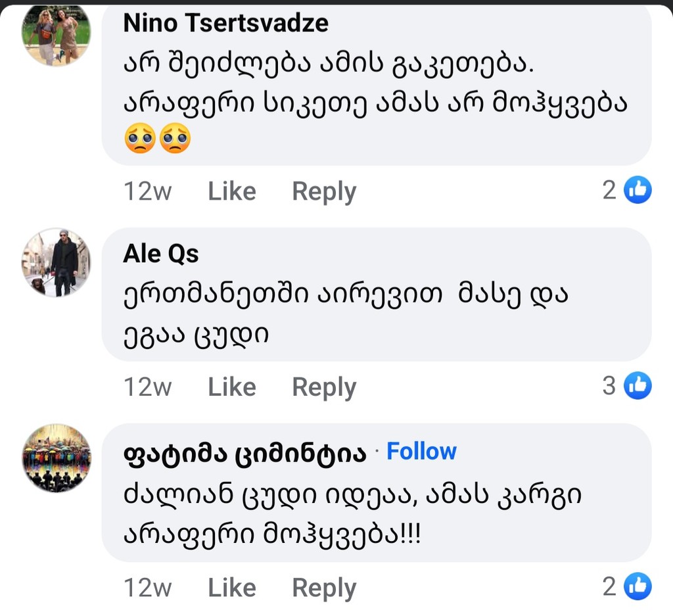The image size is (673, 616).
Task: Reply to ფატიმა ციმინტია's comment
Action: 323,587
